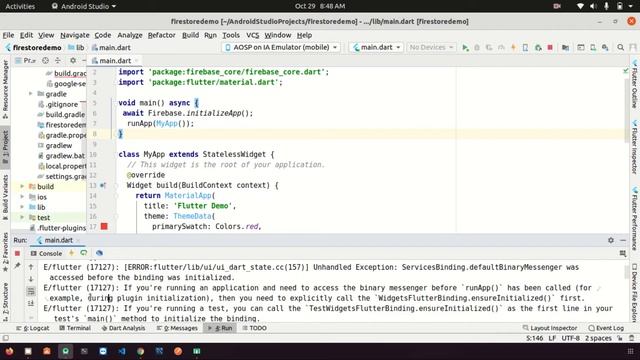Click the green Hot Restart icon in Run panel
The width and height of the screenshot is (640, 360).
pyautogui.click(x=84, y=253)
